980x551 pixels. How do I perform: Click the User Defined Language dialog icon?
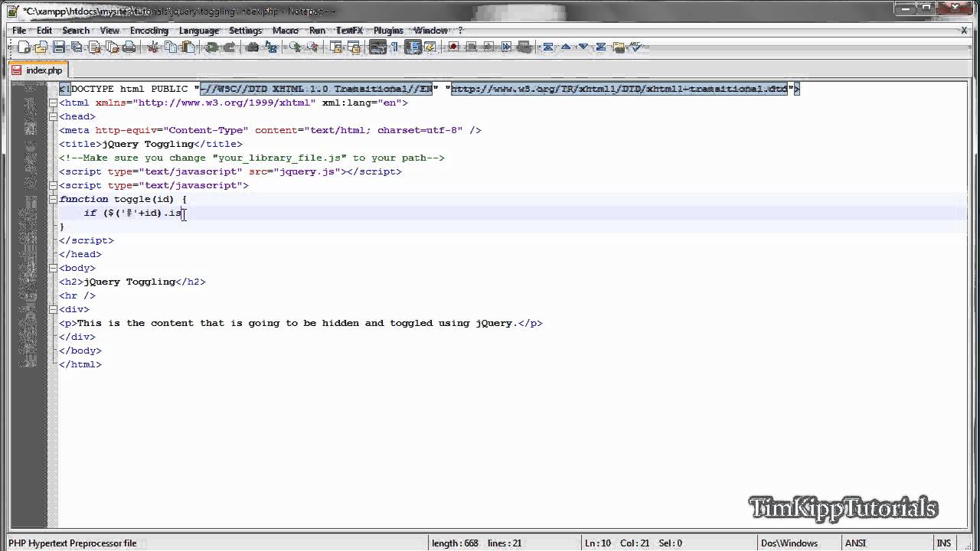pos(430,47)
